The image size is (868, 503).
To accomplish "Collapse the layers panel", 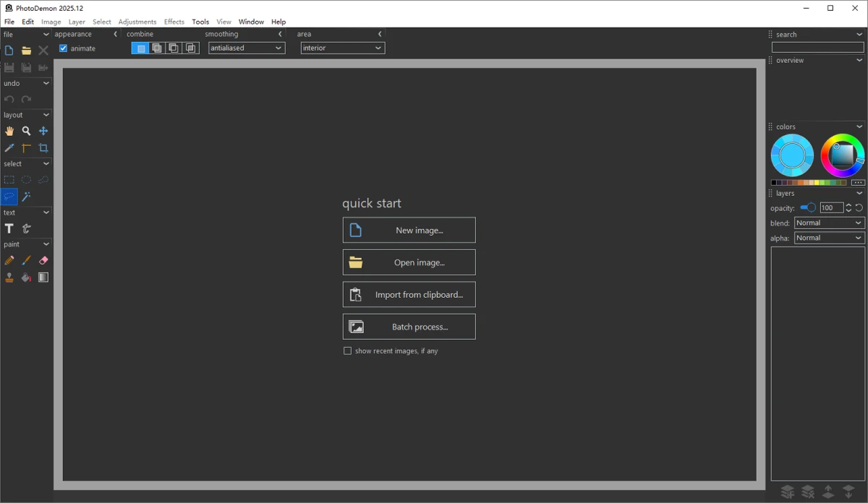I will tap(859, 193).
